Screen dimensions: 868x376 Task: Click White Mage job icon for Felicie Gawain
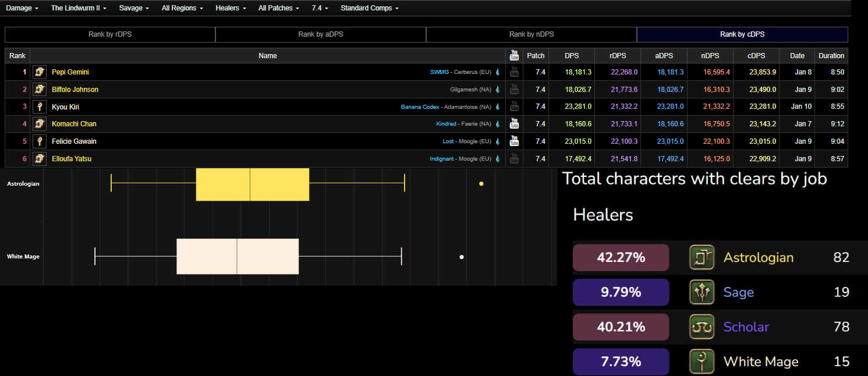pyautogui.click(x=40, y=141)
